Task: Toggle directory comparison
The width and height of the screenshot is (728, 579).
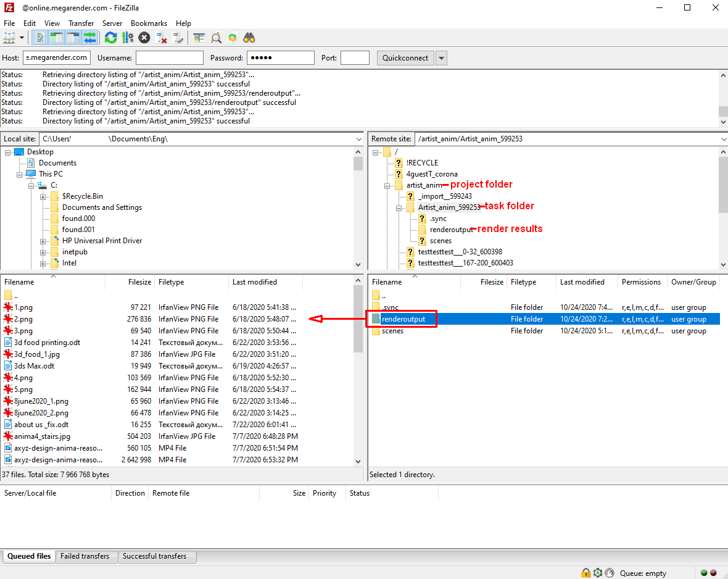Action: 216,38
